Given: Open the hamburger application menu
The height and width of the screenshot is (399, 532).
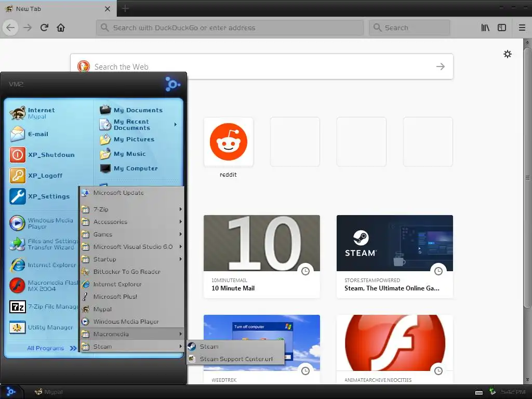Looking at the screenshot, I should (x=522, y=28).
